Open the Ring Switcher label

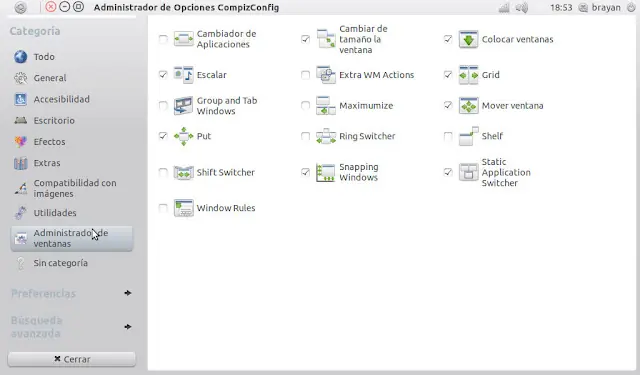click(367, 136)
